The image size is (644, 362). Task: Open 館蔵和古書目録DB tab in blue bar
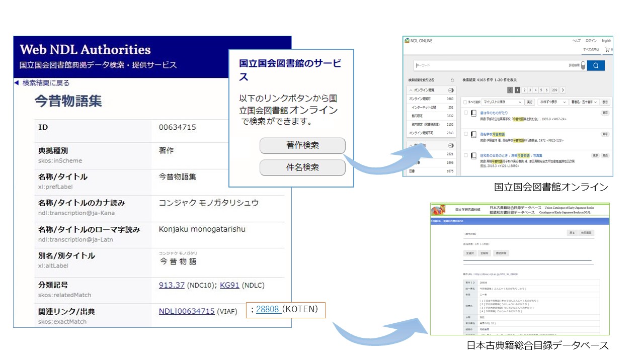click(x=453, y=221)
